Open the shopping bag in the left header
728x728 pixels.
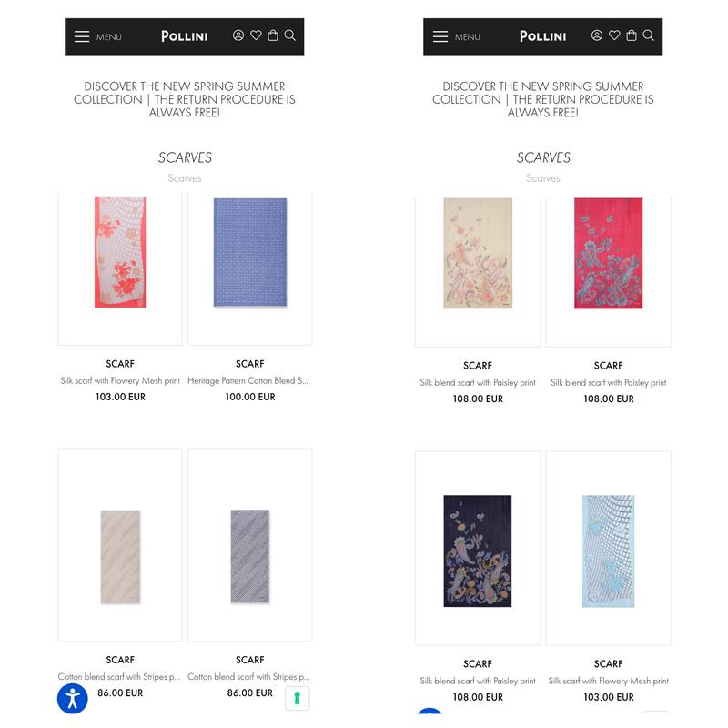pos(273,35)
